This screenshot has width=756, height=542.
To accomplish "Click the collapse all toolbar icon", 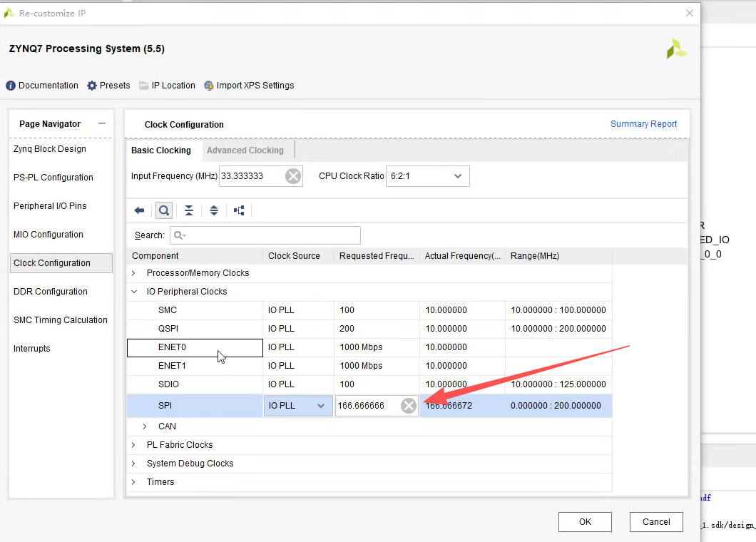I will tap(189, 210).
